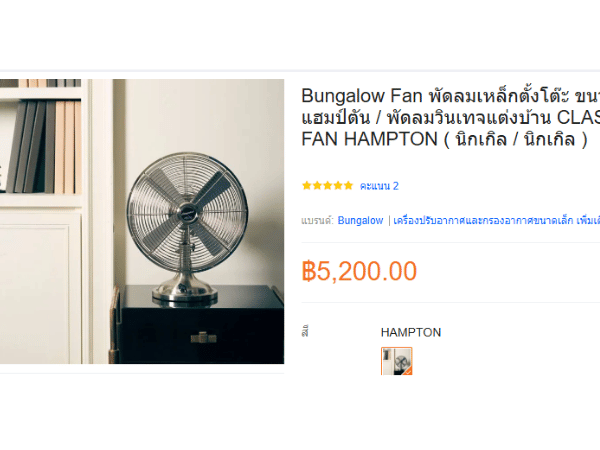Screen dimensions: 600x450
Task: Select the HAMPTON color variant thumbnail
Action: click(396, 361)
